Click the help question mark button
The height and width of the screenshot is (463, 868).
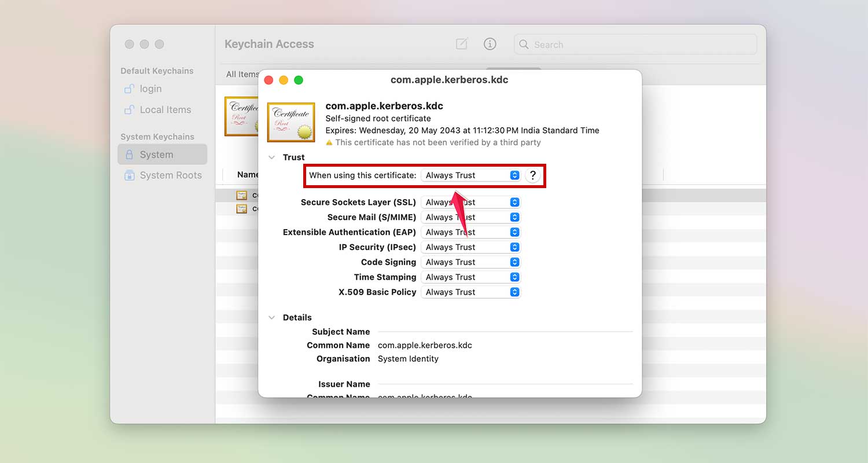point(532,175)
